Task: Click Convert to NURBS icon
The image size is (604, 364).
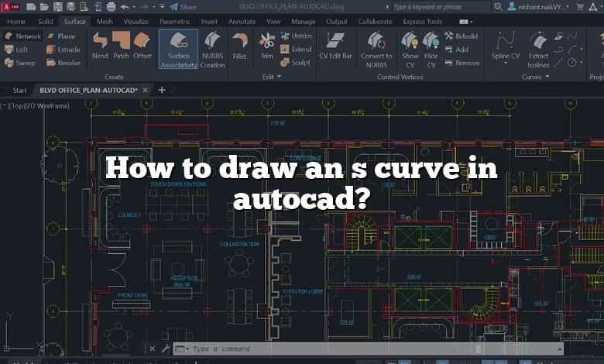Action: tap(376, 46)
